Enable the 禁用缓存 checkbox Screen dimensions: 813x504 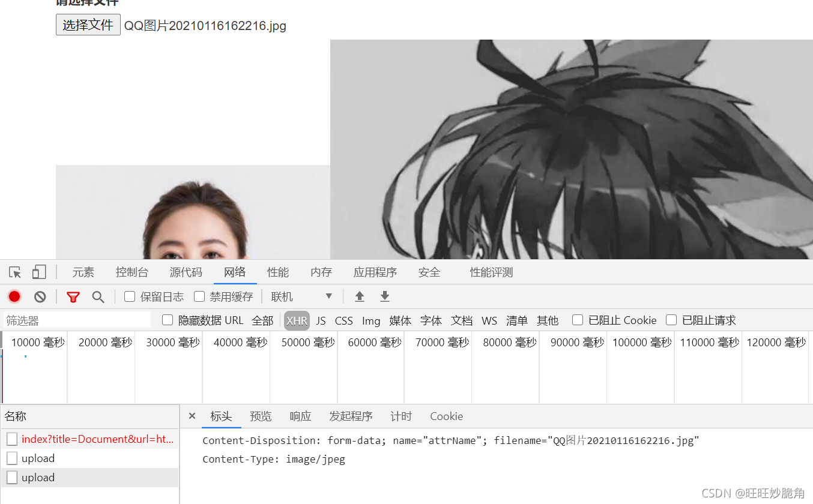pos(199,296)
